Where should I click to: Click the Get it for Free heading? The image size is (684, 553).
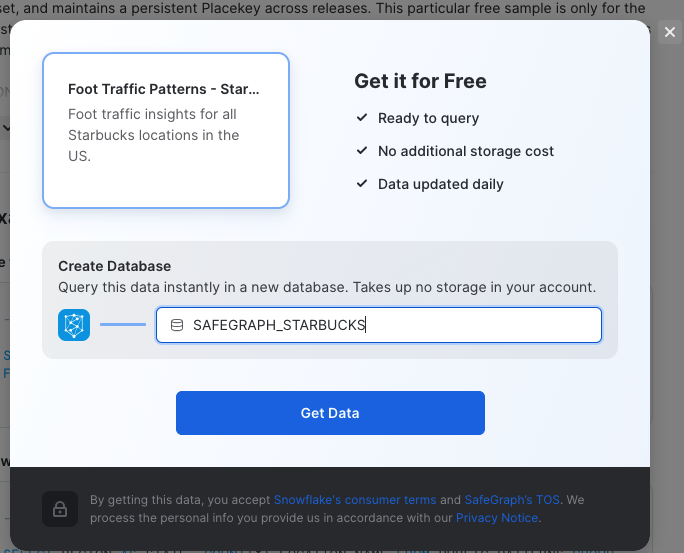(x=420, y=81)
